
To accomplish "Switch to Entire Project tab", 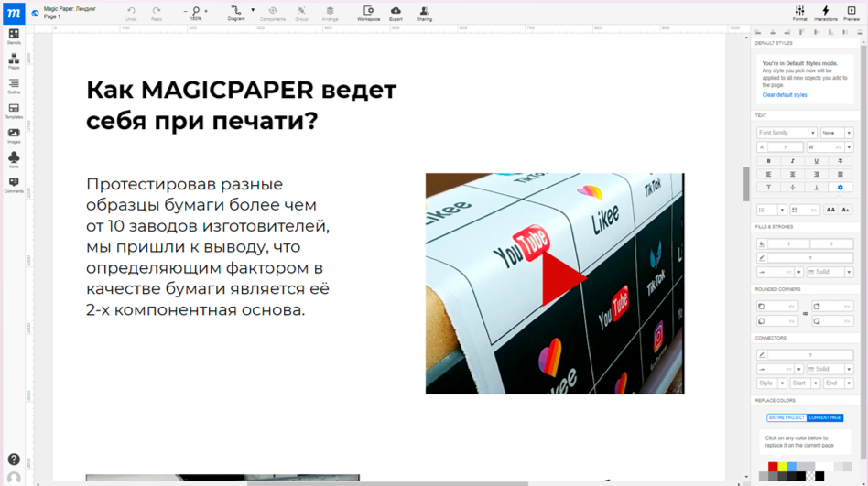I will (786, 417).
